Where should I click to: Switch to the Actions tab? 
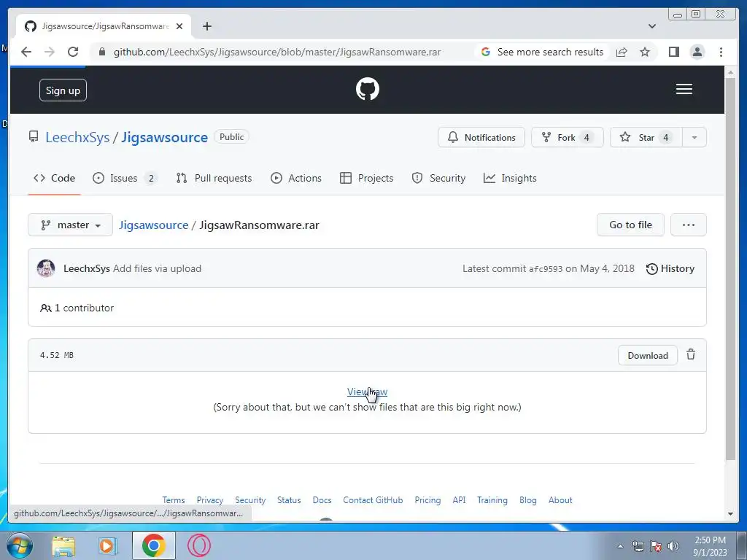tap(296, 178)
